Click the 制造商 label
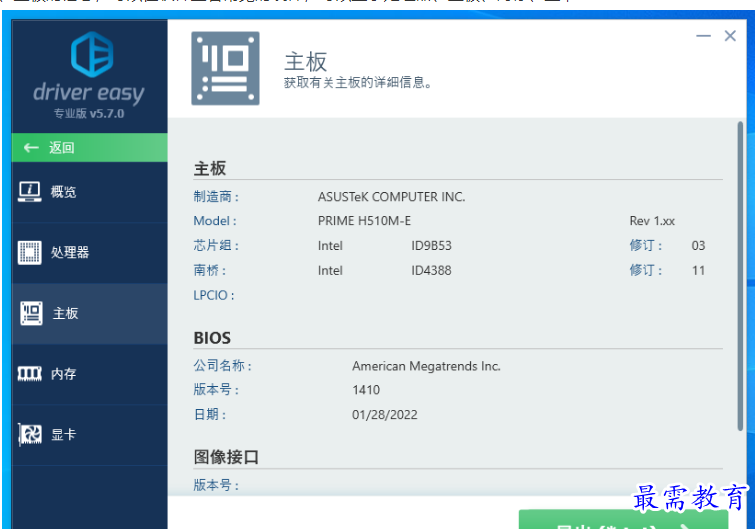Screen dimensions: 755x529 (x=216, y=197)
